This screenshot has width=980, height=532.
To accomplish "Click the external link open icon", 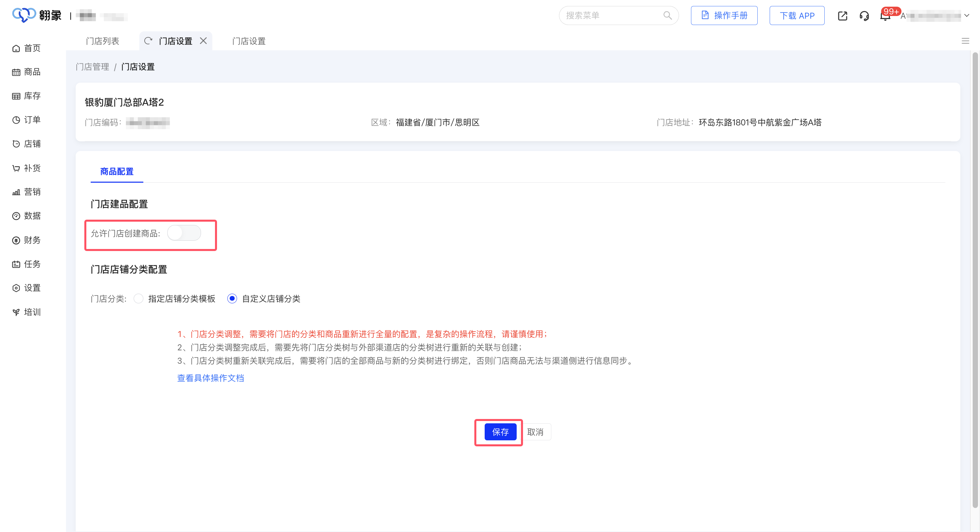I will (842, 16).
